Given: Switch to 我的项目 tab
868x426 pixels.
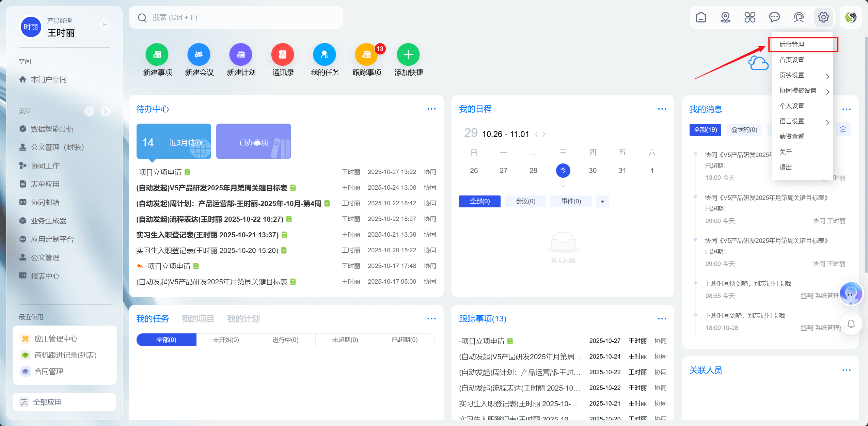Looking at the screenshot, I should click(x=198, y=319).
